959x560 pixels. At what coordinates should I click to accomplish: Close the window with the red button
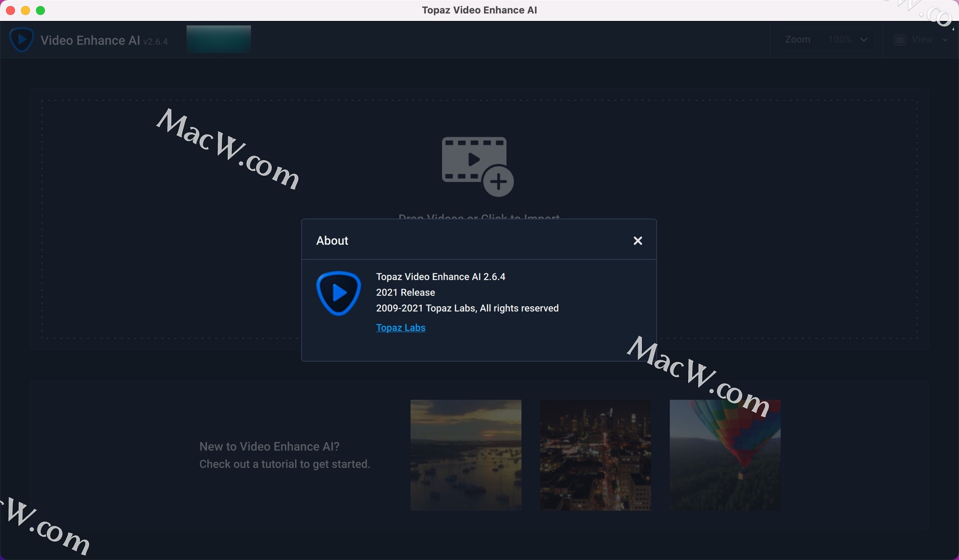[x=10, y=10]
